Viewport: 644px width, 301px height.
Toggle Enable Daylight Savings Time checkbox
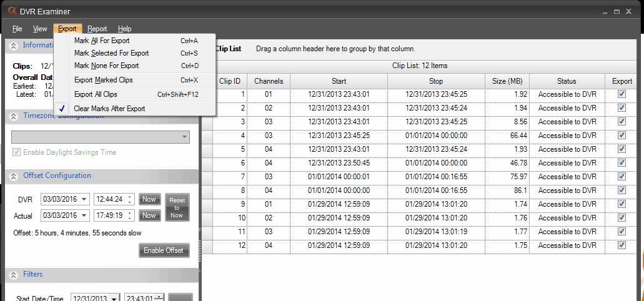[x=16, y=152]
